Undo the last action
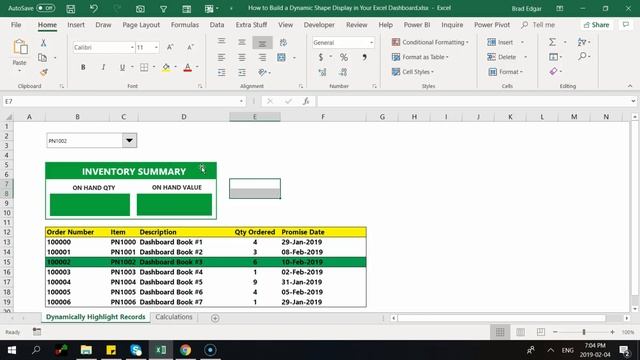 pyautogui.click(x=93, y=8)
